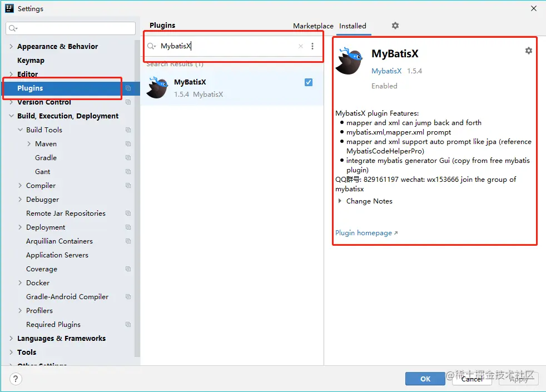Click project-level icon beside Gradle-Android Compiler

(x=128, y=296)
